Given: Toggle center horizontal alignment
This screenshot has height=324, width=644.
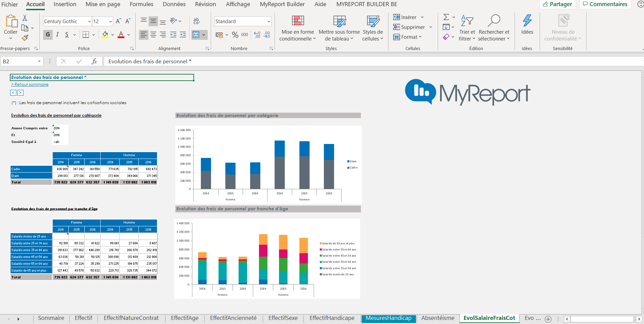Looking at the screenshot, I should pyautogui.click(x=153, y=34).
